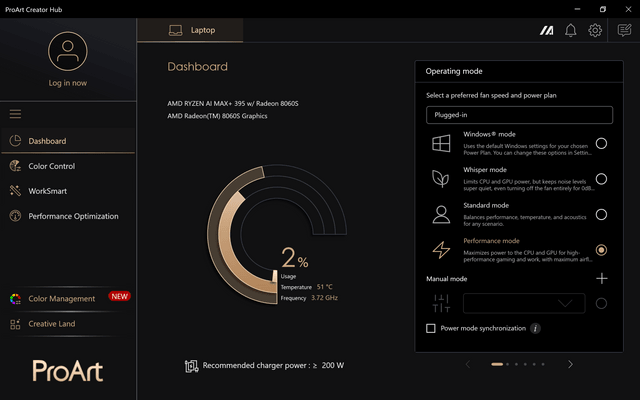The height and width of the screenshot is (400, 640).
Task: Expand the Plugged-in power source dropdown
Action: [x=519, y=115]
